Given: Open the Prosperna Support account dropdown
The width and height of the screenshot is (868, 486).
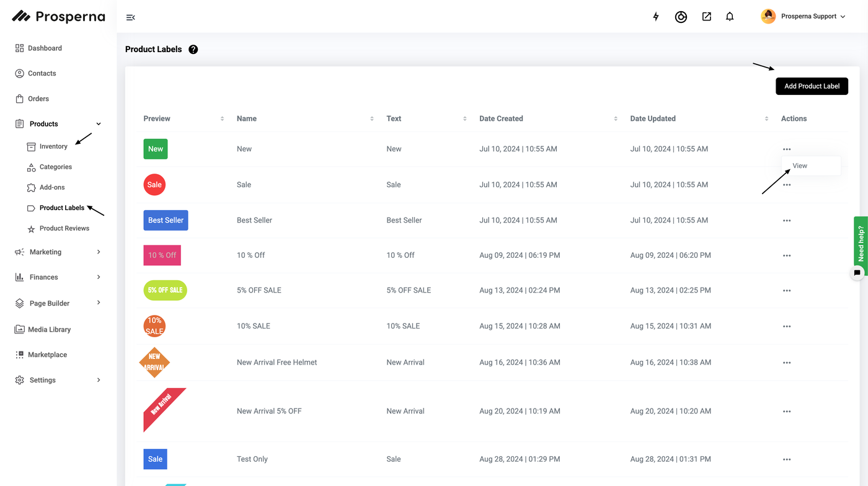Looking at the screenshot, I should point(804,17).
